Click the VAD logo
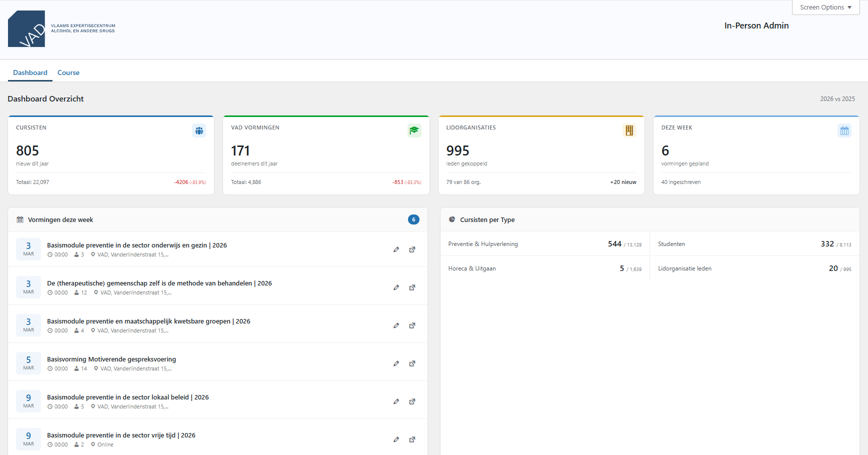The image size is (868, 455). click(26, 28)
